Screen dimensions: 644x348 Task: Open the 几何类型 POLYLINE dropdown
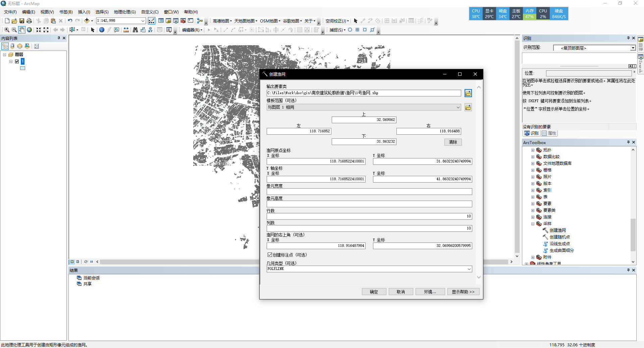coord(469,269)
